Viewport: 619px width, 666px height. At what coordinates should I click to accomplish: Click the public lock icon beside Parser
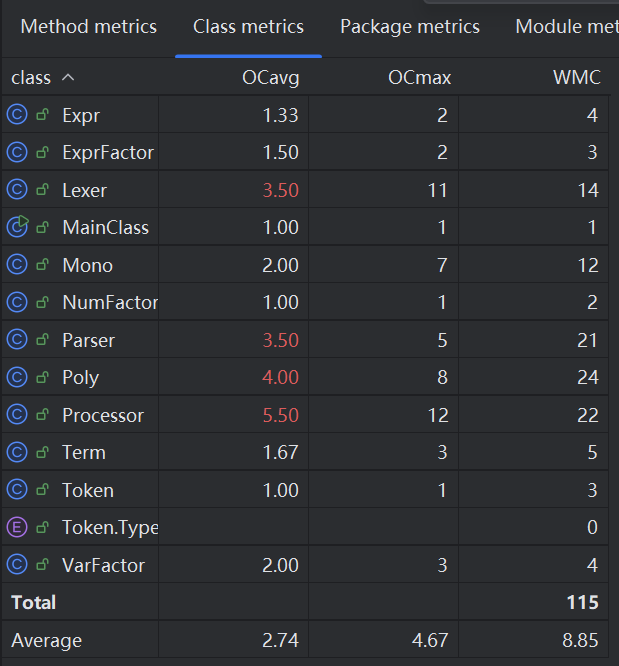click(x=43, y=340)
